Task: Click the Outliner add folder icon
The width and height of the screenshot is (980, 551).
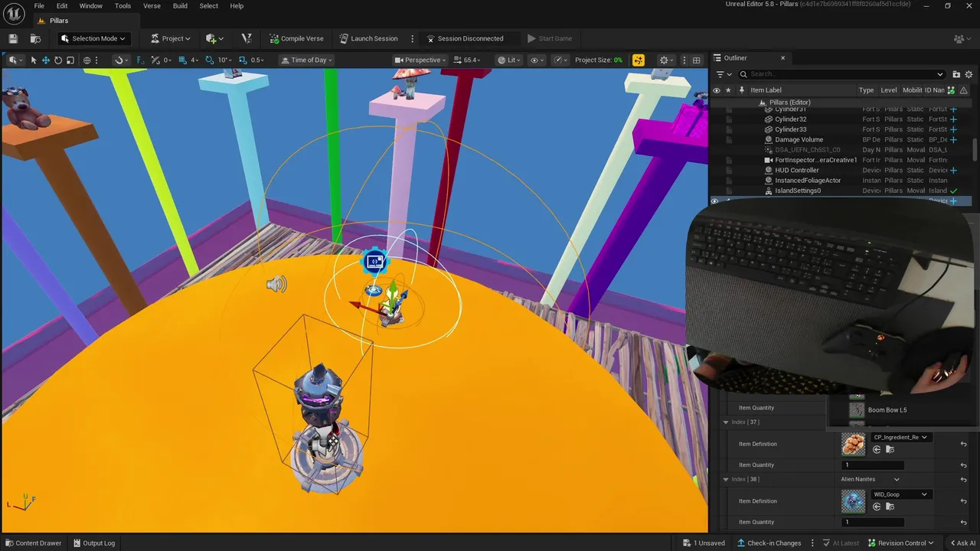Action: point(956,74)
